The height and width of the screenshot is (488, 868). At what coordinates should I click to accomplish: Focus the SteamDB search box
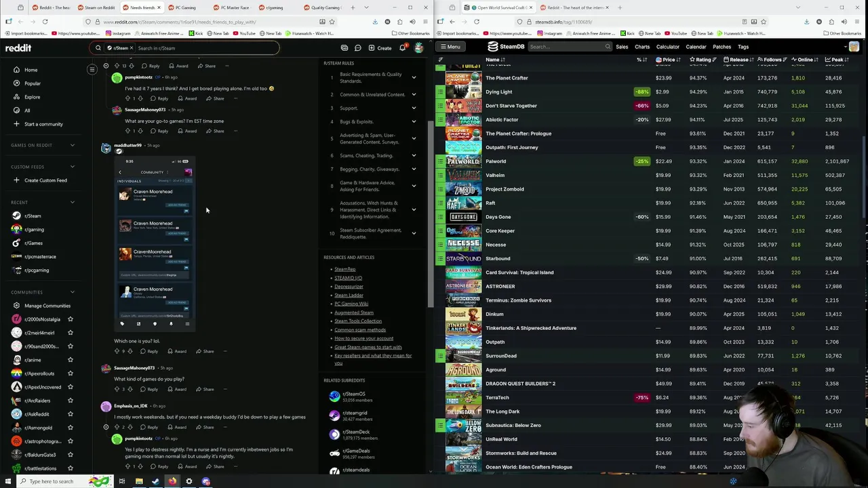coord(568,47)
